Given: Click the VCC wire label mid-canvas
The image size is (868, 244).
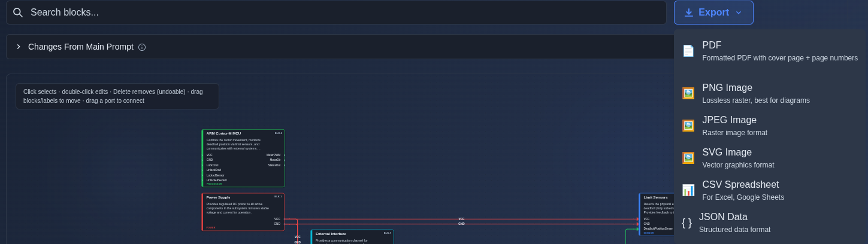Looking at the screenshot, I should tap(462, 219).
